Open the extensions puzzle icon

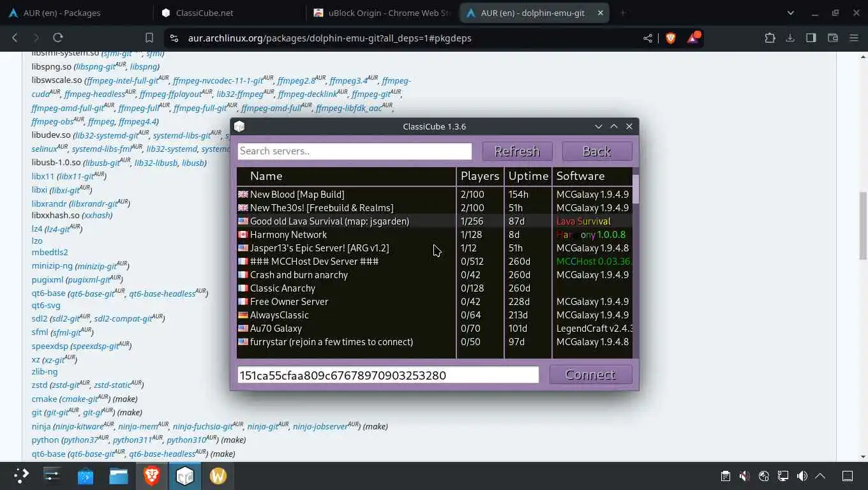point(770,38)
